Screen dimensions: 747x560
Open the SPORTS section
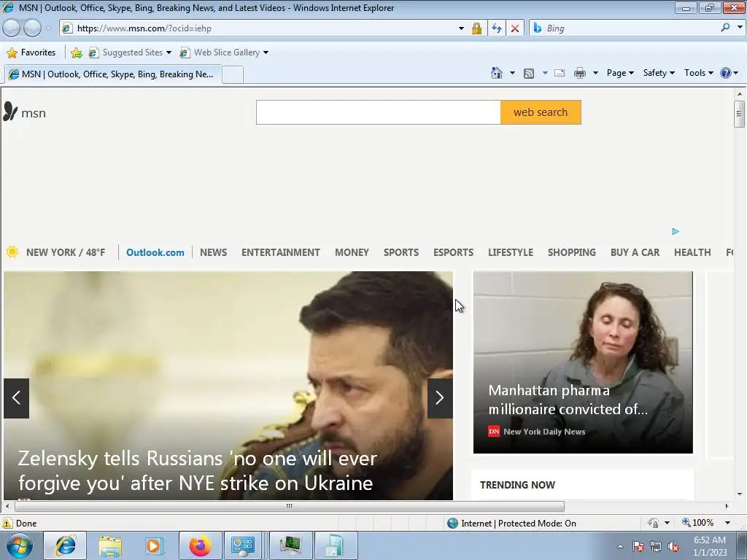(x=401, y=252)
